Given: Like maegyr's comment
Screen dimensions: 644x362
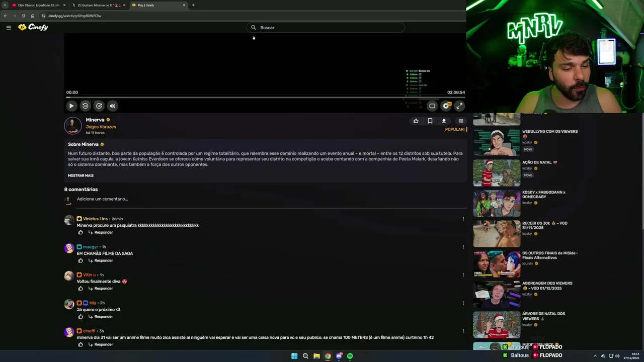Looking at the screenshot, I should 80,260.
